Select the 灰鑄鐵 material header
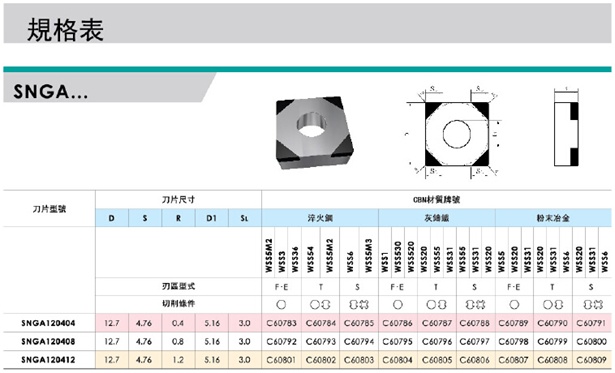The image size is (615, 373). point(437,218)
